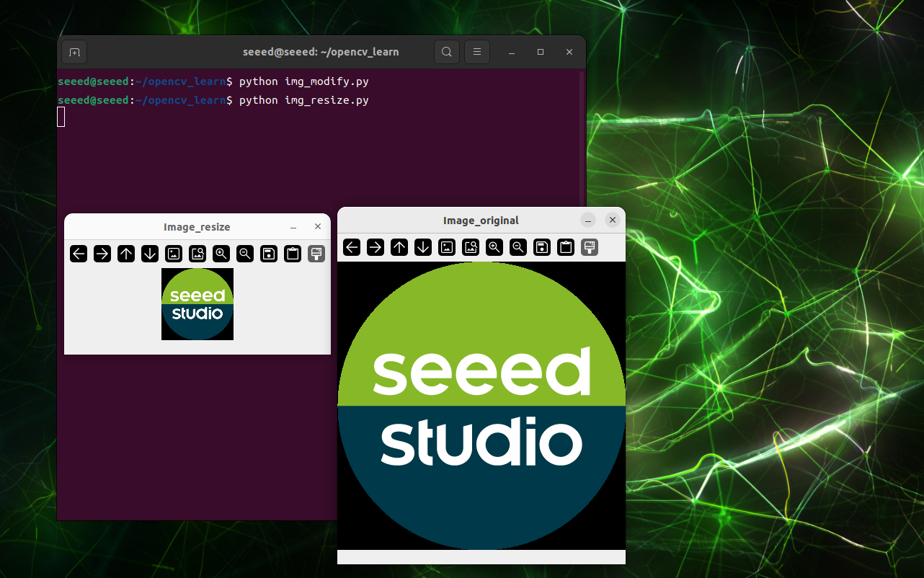Pan right in the Image_resize window

point(102,254)
